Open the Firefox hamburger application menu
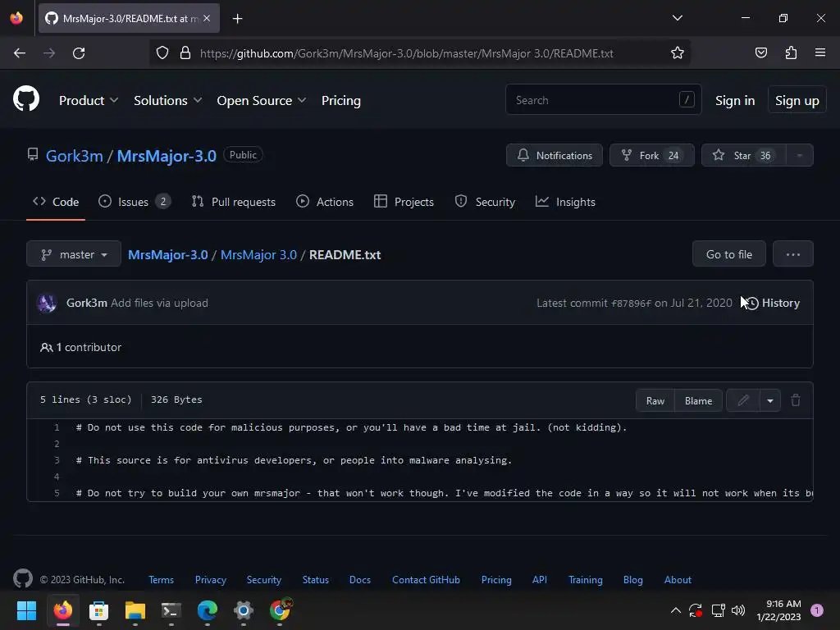This screenshot has height=630, width=840. click(x=820, y=53)
